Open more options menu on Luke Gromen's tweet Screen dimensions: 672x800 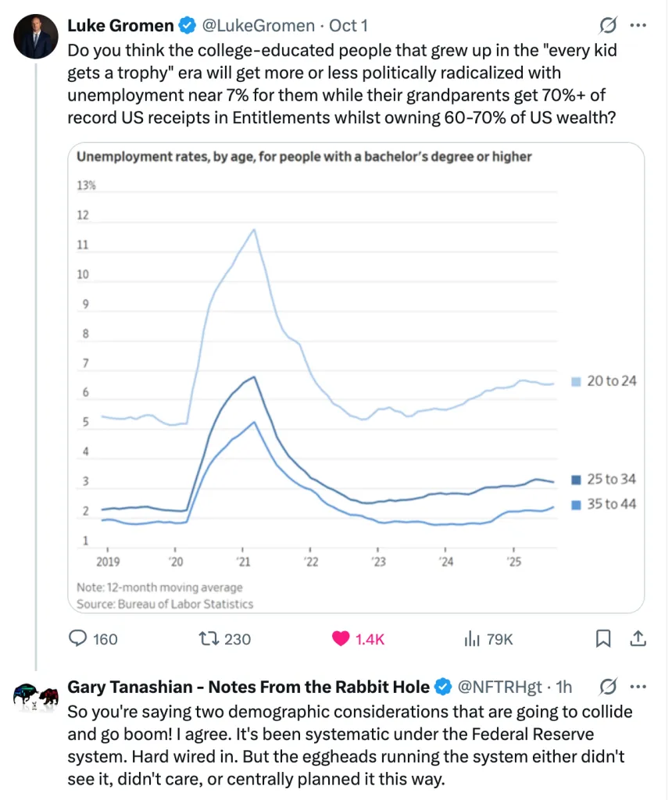click(638, 26)
